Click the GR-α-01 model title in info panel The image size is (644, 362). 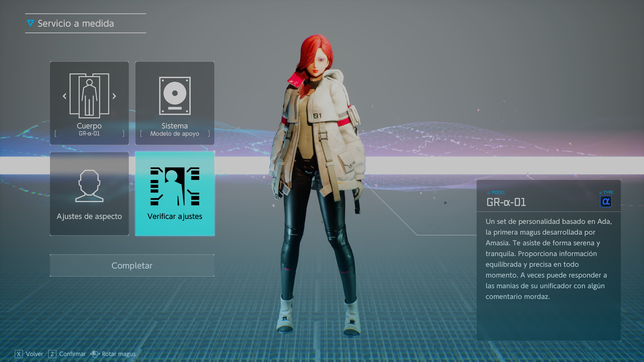506,202
